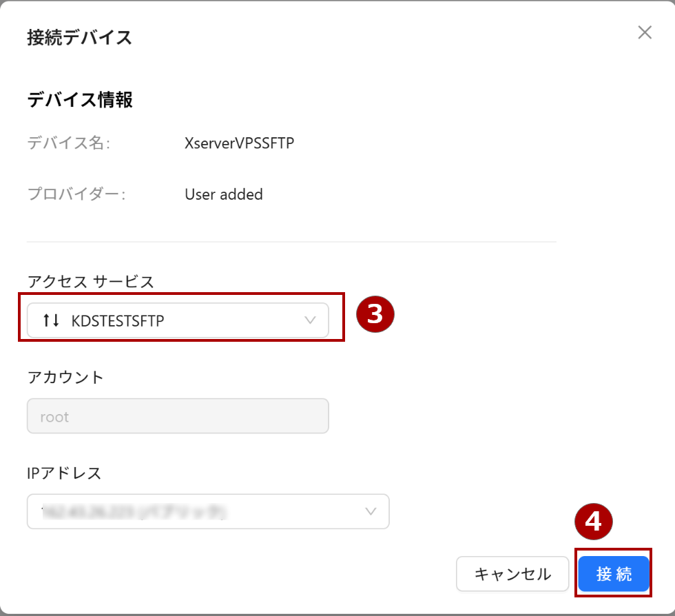Click the プロバイダー label

click(x=76, y=194)
